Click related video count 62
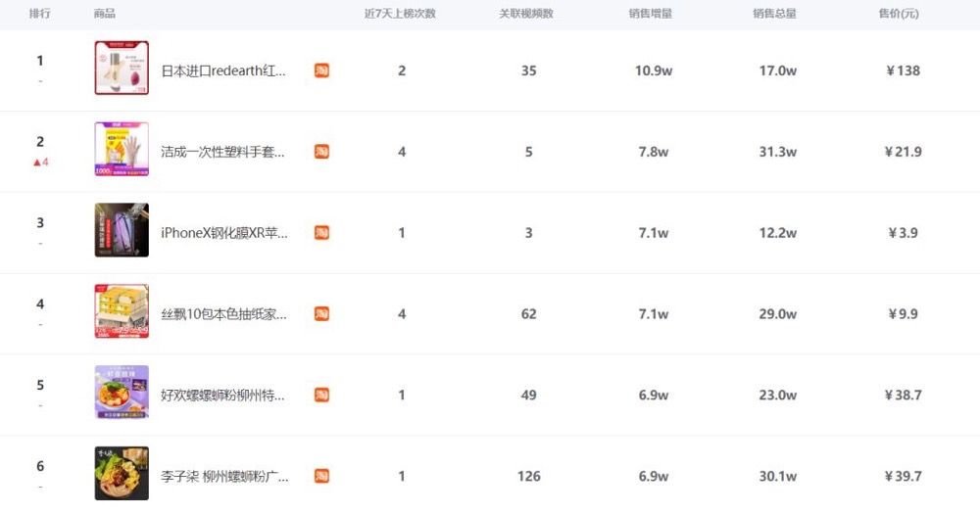The width and height of the screenshot is (980, 514). click(529, 314)
